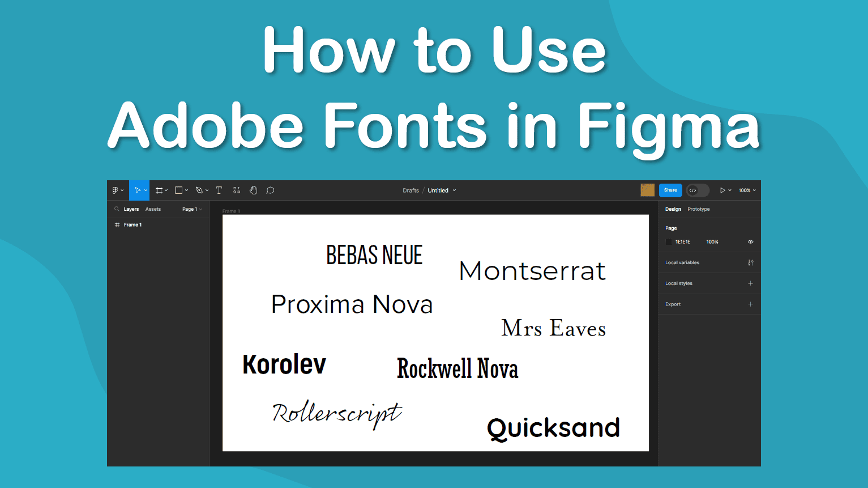Select the Text tool
This screenshot has height=488, width=868.
point(219,190)
